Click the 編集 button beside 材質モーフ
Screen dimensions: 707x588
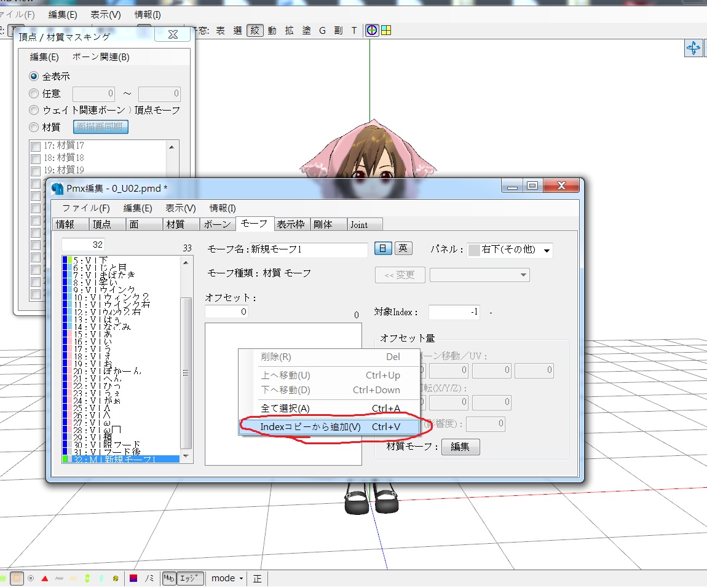(x=460, y=447)
